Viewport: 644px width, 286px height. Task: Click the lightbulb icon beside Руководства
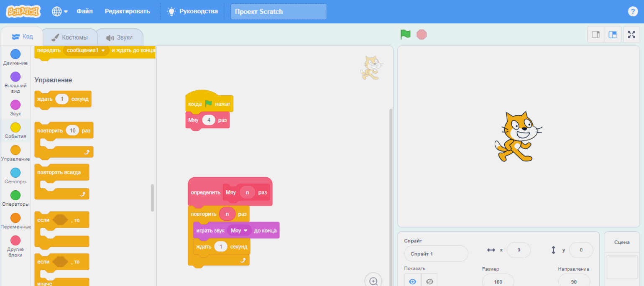pyautogui.click(x=171, y=11)
